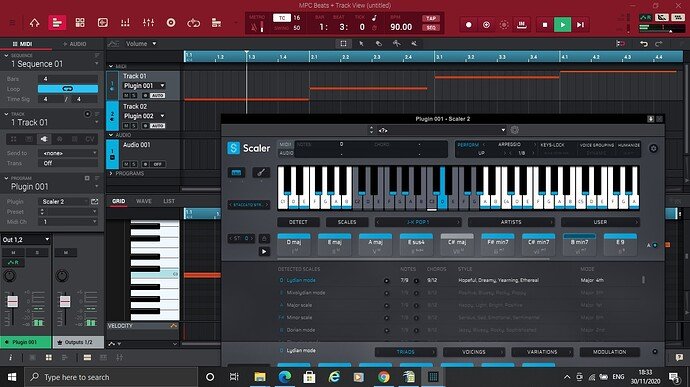Click the SEQ tempo source button

430,28
